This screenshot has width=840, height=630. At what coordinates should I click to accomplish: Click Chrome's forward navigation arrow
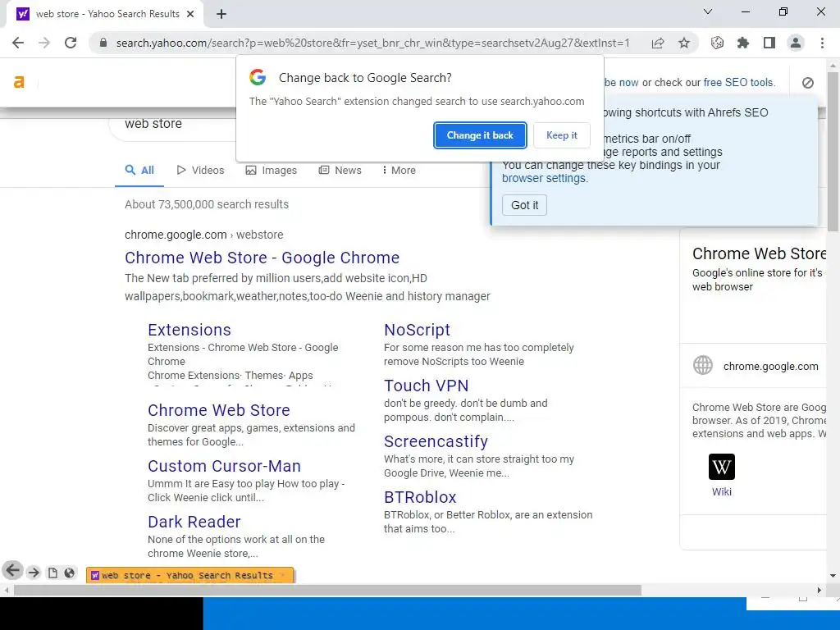(x=44, y=43)
